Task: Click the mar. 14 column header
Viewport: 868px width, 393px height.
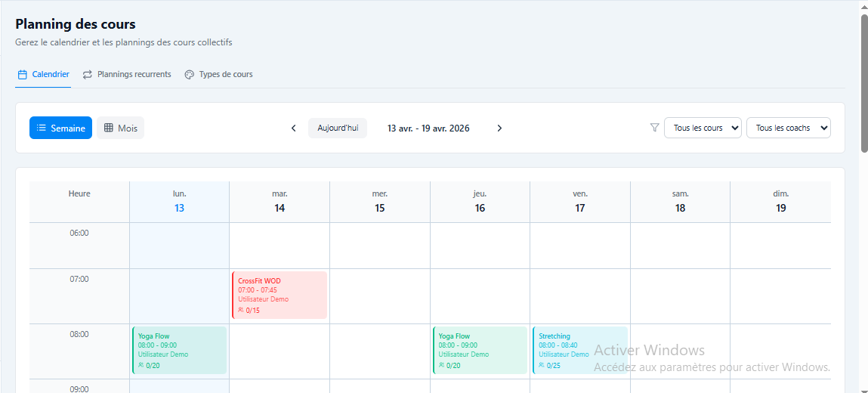Action: click(x=280, y=202)
